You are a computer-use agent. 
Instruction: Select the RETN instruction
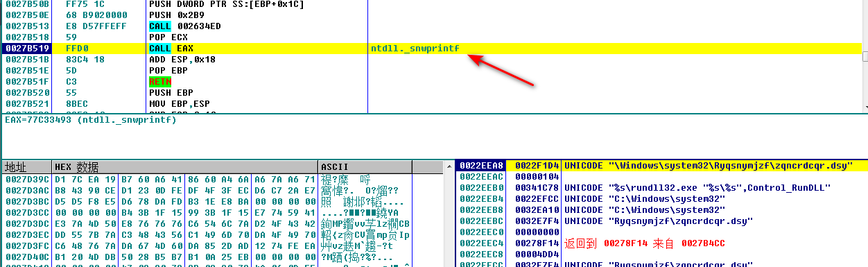[160, 82]
